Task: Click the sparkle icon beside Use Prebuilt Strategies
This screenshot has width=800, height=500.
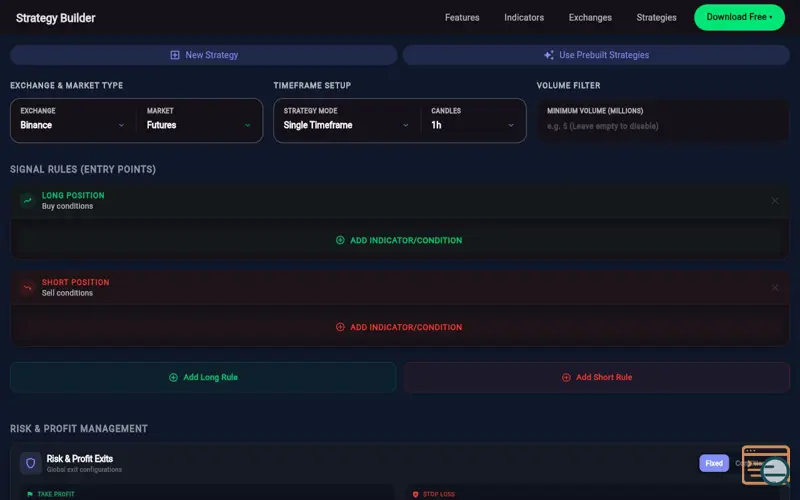Action: pos(549,55)
